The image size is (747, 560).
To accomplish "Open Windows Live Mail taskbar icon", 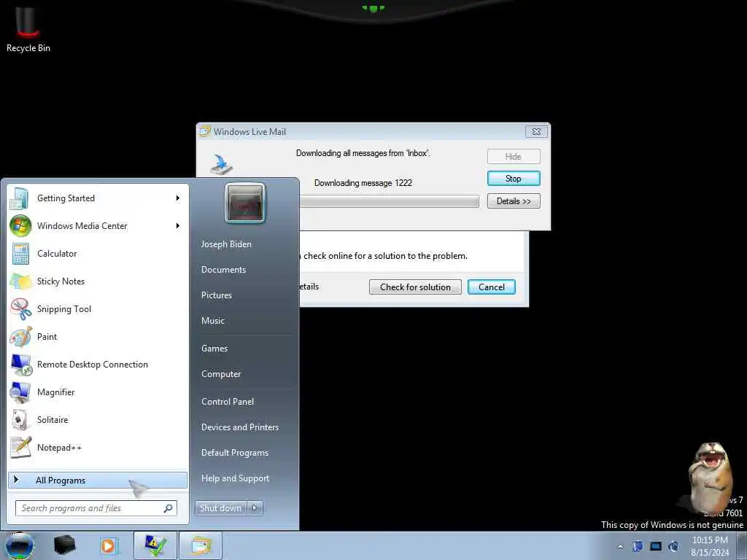I will 201,545.
